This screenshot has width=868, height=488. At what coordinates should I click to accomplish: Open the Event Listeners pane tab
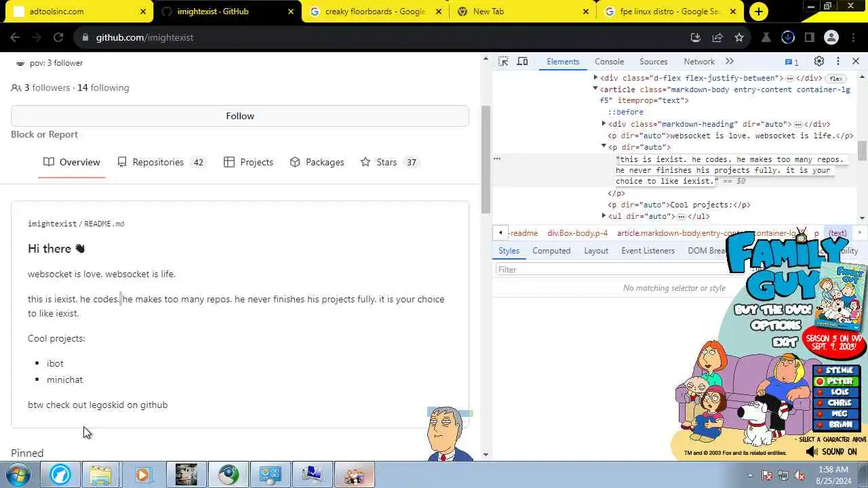pyautogui.click(x=648, y=251)
